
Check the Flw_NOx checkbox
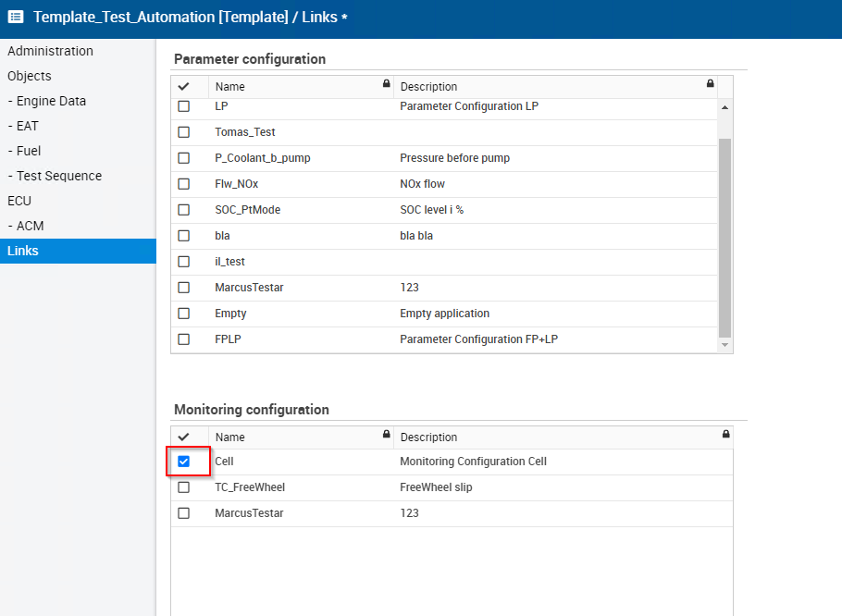coord(182,183)
